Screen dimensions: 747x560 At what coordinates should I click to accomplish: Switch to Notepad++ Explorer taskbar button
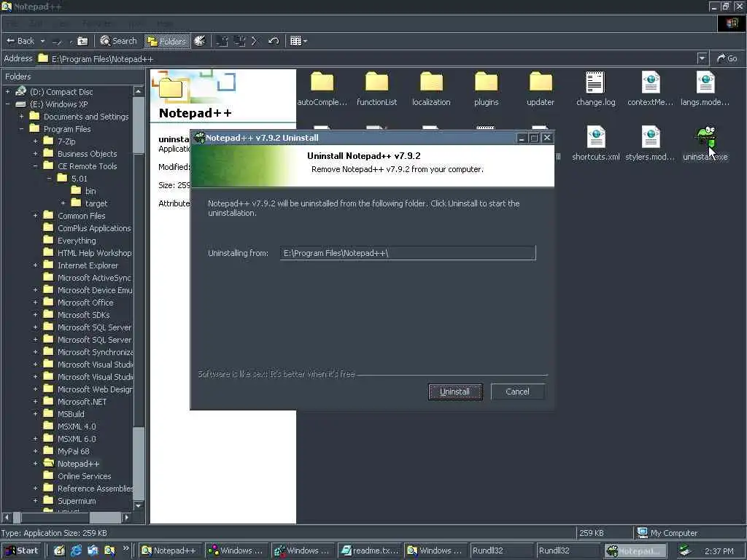(x=170, y=551)
